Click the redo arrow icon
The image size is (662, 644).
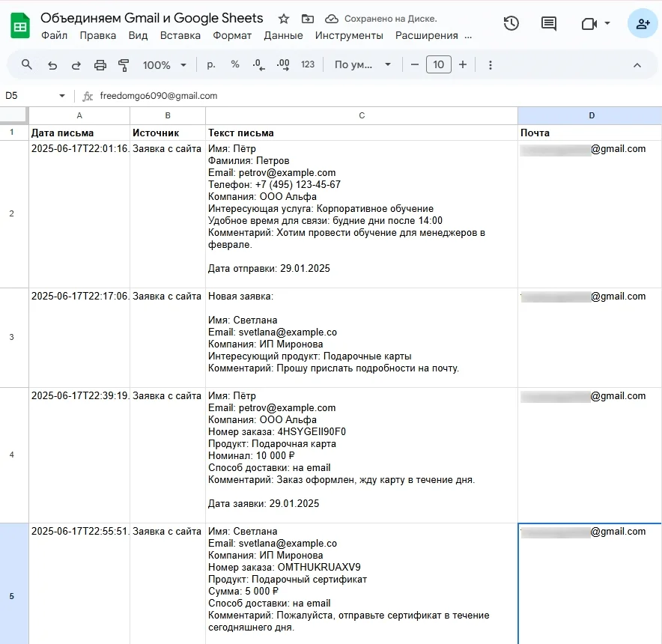click(x=76, y=65)
